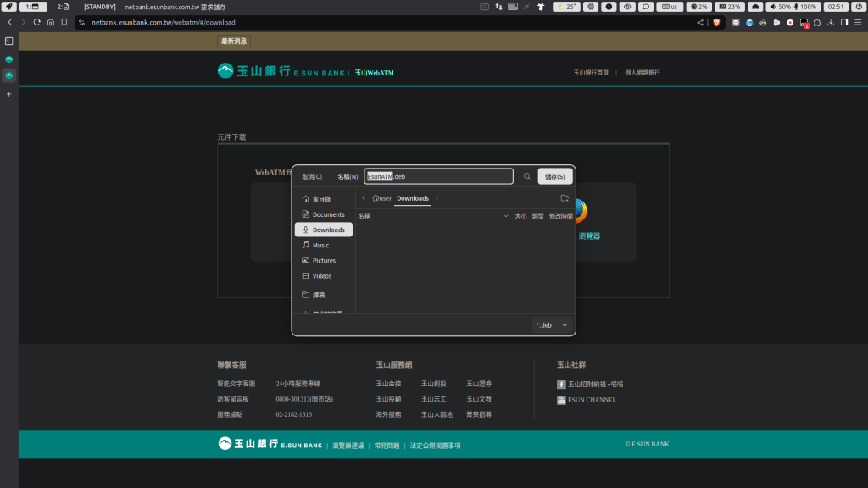Image resolution: width=868 pixels, height=488 pixels.
Task: Click the memory 23% monitor widget
Action: click(x=730, y=7)
